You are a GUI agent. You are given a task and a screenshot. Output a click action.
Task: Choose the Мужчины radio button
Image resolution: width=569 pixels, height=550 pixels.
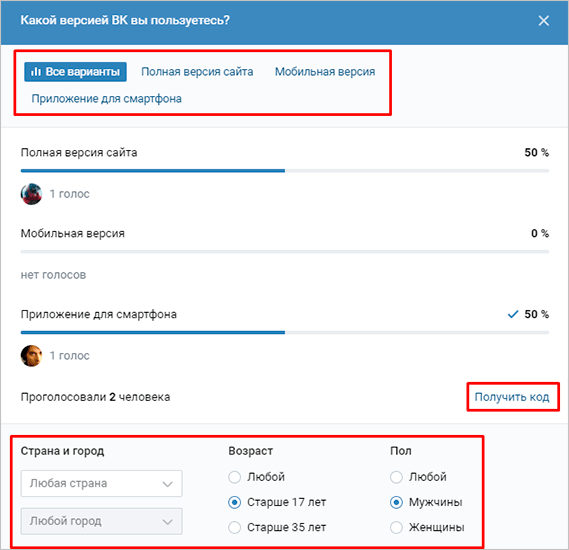click(396, 502)
